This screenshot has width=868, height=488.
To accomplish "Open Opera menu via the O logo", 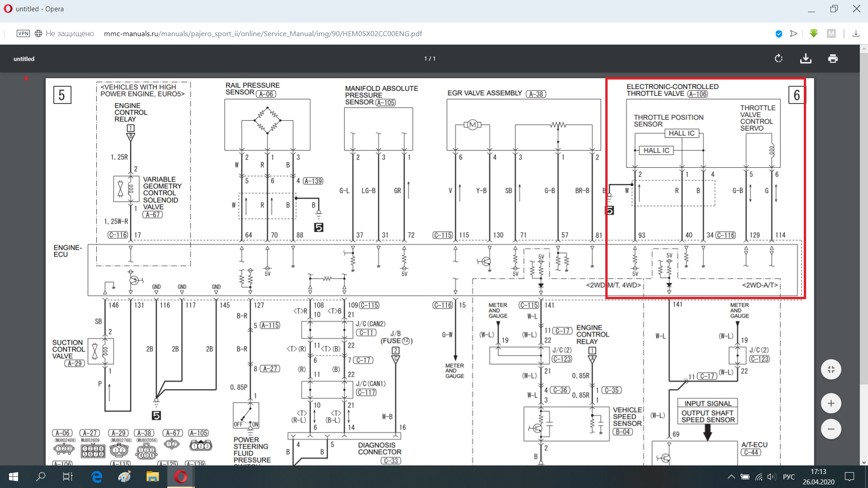I will coord(8,9).
